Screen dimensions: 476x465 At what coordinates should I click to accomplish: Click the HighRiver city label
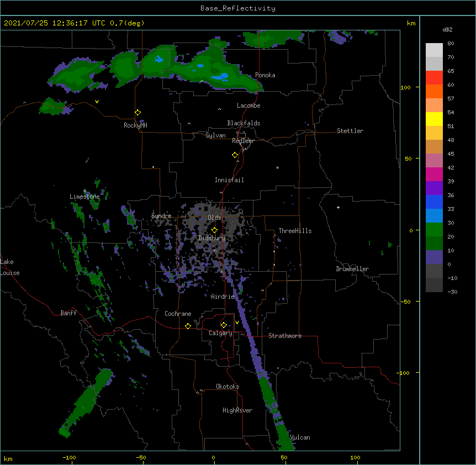[x=237, y=410]
